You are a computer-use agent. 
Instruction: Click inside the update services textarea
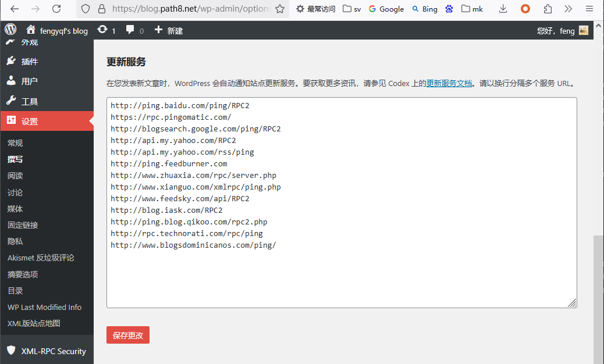click(342, 273)
